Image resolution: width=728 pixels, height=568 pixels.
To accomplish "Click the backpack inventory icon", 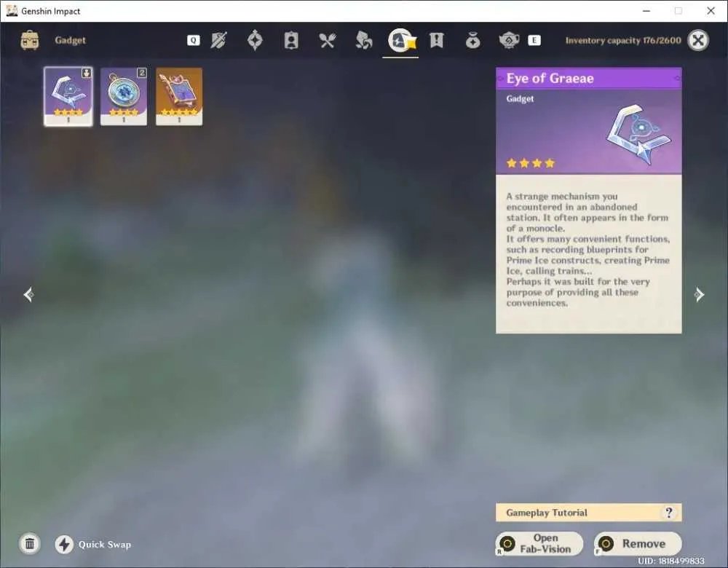I will click(30, 40).
